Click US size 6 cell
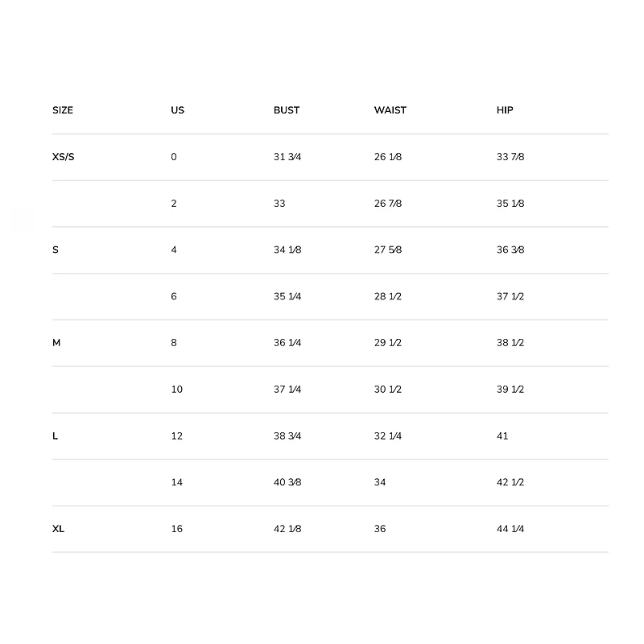The image size is (644, 644). [x=174, y=296]
